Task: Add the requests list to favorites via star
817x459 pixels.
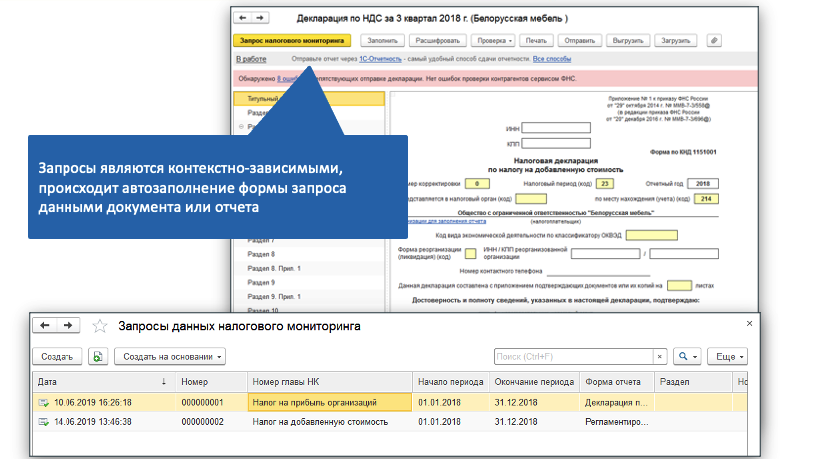Action: click(x=99, y=326)
